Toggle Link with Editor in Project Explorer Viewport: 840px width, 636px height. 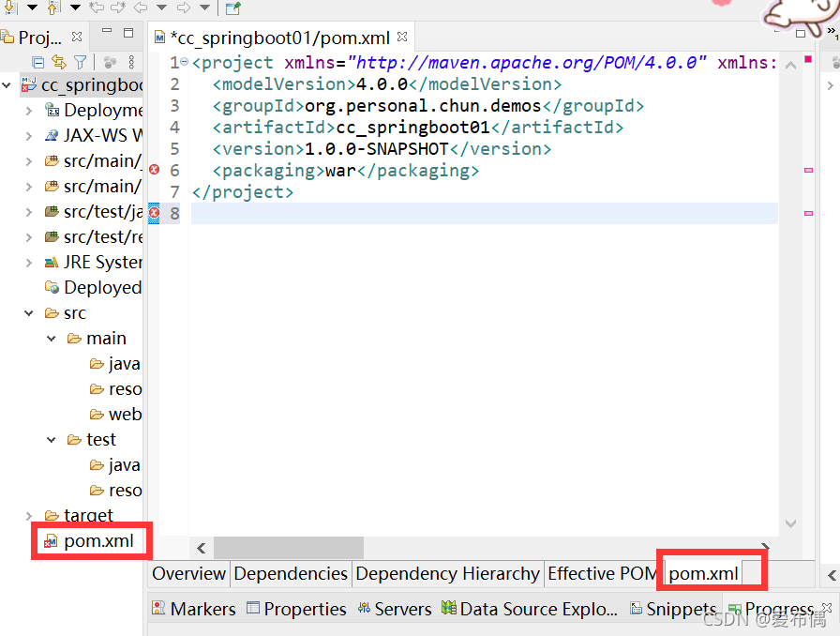tap(58, 62)
